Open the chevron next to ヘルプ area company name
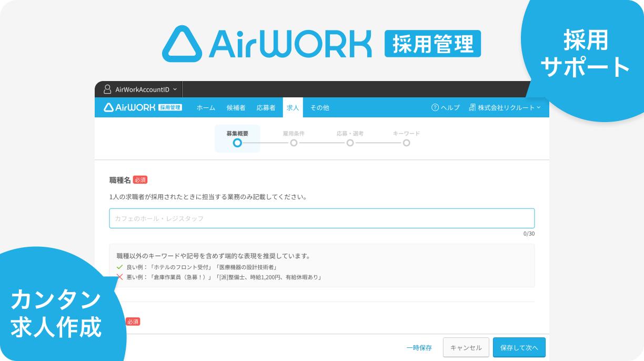This screenshot has width=644, height=361. [x=538, y=107]
